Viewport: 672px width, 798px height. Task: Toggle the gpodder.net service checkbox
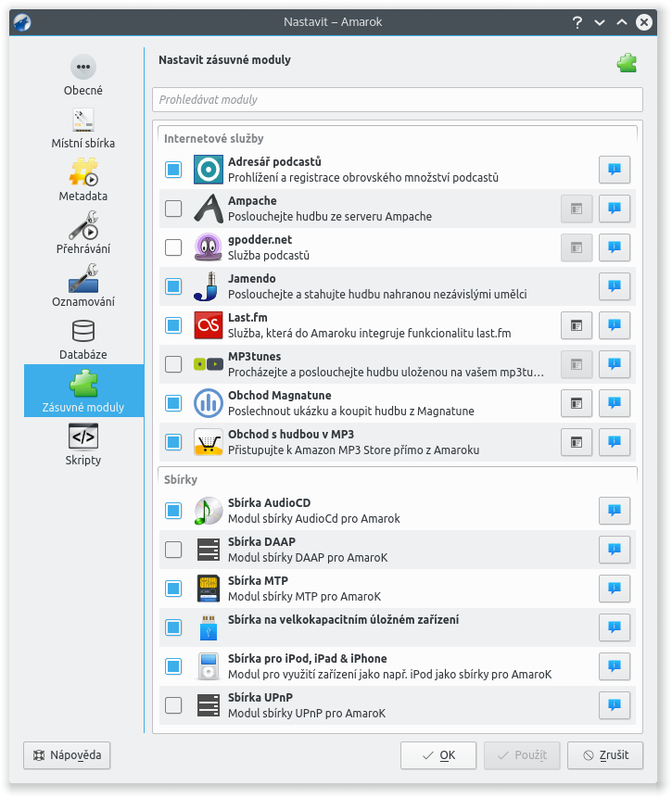[173, 247]
